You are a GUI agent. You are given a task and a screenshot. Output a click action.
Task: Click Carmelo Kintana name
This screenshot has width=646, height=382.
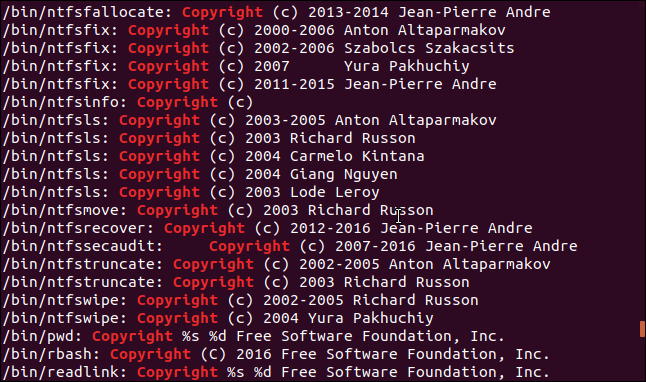tap(357, 156)
